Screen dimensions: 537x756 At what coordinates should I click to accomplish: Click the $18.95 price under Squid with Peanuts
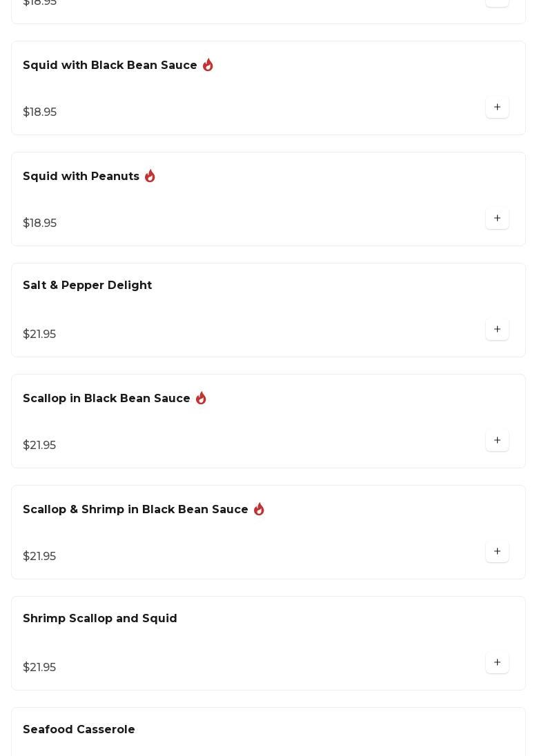pos(39,223)
